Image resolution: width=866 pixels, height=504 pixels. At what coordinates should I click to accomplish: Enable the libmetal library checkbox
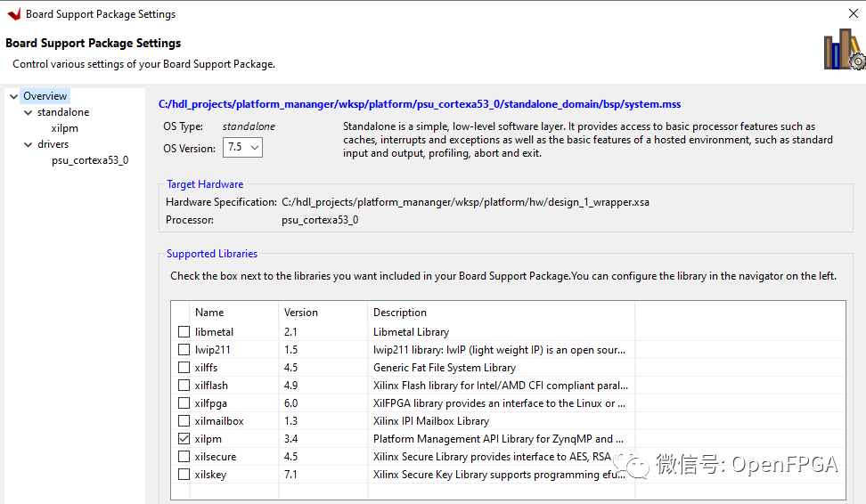click(184, 332)
